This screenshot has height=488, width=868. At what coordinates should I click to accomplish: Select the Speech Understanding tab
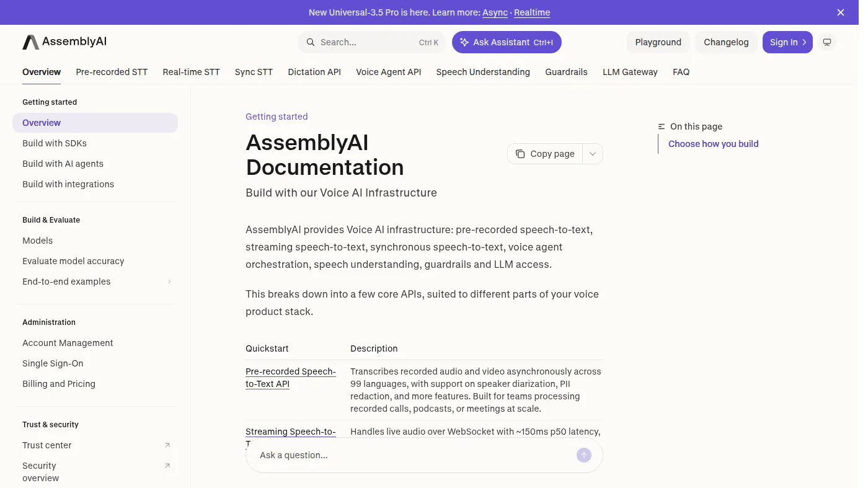pyautogui.click(x=483, y=72)
